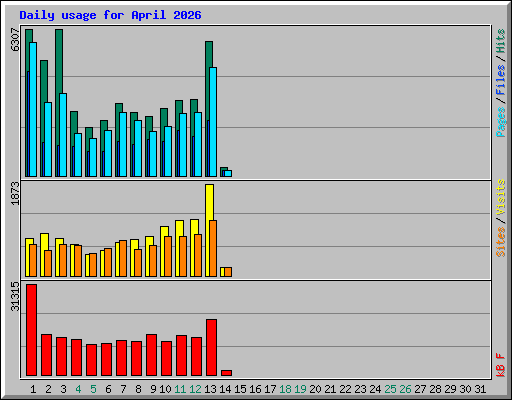
Task: Click the red KB bar for day 1
Action: click(31, 330)
